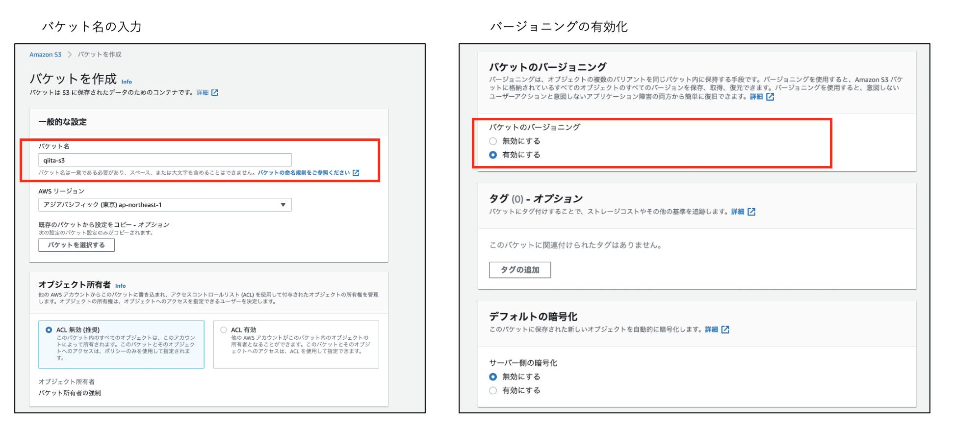Open the AWS リージョン dropdown

(165, 205)
